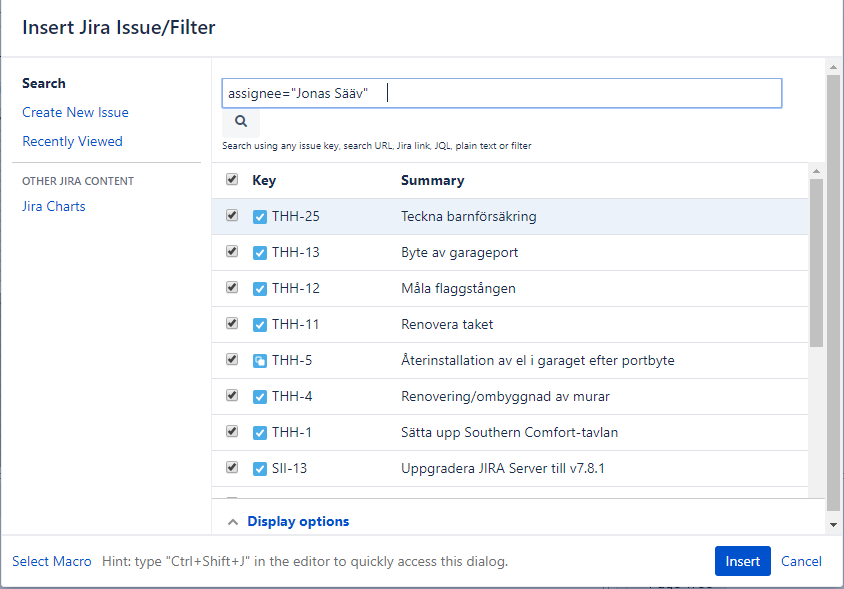
Task: Uncheck the THH-25 row checkbox
Action: pyautogui.click(x=232, y=215)
